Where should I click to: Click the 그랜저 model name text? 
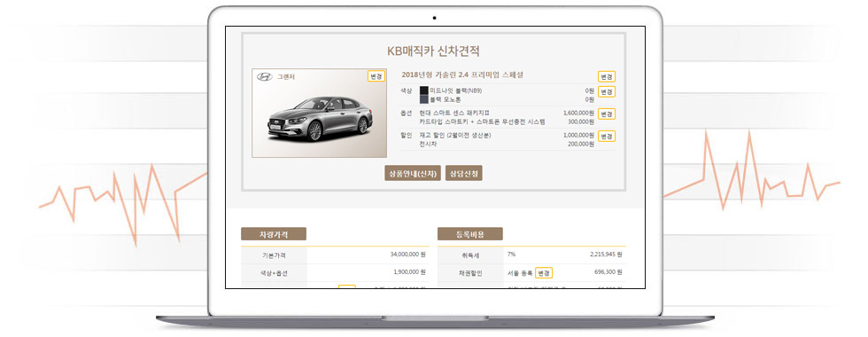tap(286, 77)
